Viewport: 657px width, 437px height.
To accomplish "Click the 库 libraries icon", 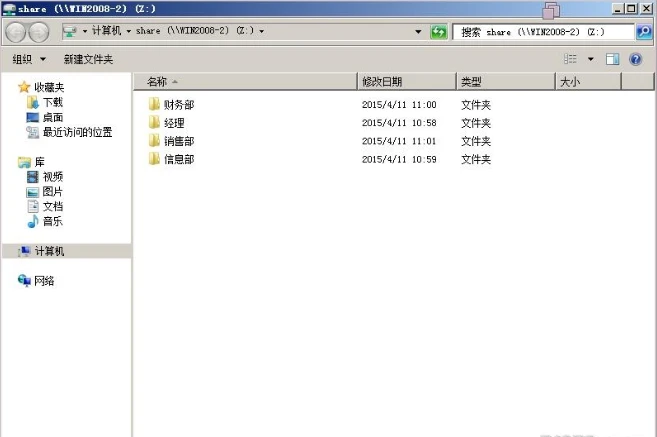I will click(24, 162).
